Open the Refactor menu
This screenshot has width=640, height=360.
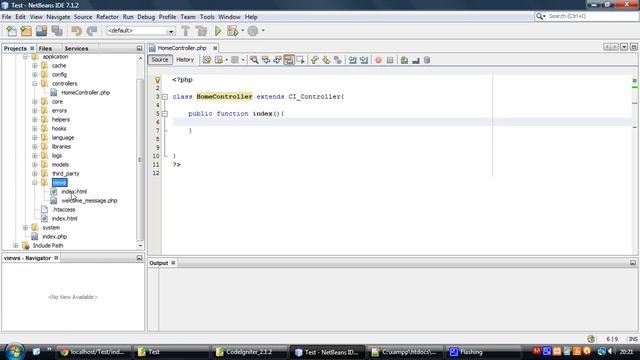click(107, 17)
